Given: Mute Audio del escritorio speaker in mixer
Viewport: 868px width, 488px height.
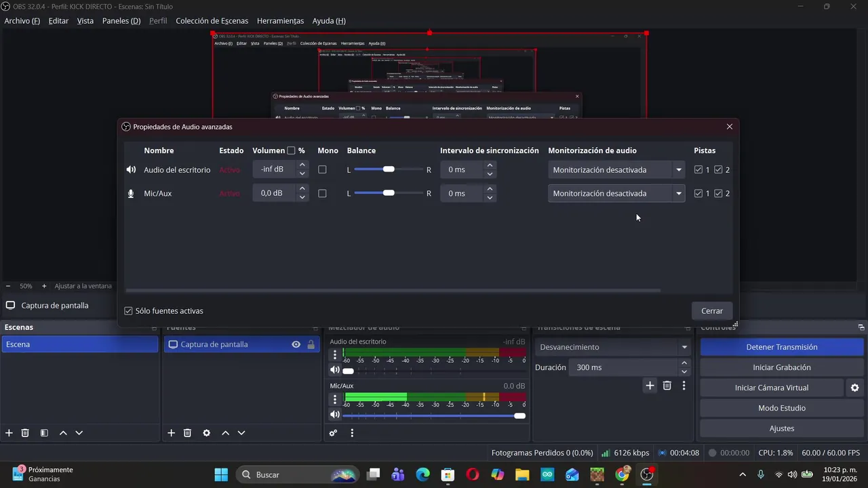Looking at the screenshot, I should pyautogui.click(x=334, y=370).
